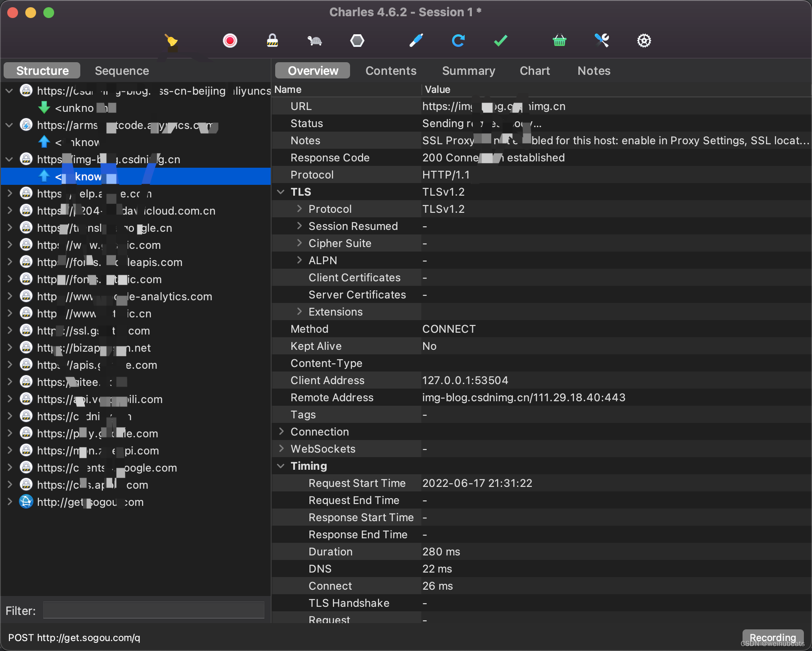Image resolution: width=812 pixels, height=651 pixels.
Task: Click the compose pen icon
Action: tap(416, 41)
